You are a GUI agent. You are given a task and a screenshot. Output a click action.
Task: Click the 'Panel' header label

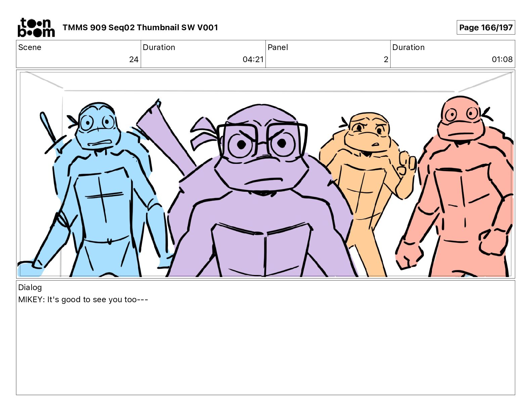coord(278,47)
